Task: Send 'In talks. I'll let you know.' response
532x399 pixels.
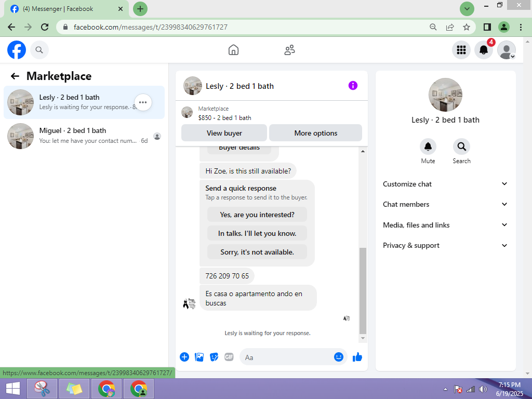Action: click(x=257, y=233)
